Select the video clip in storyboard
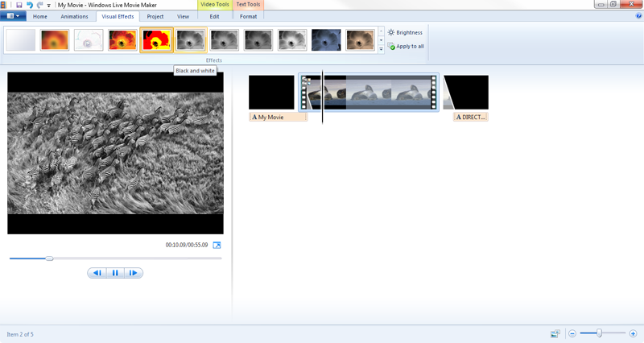This screenshot has height=343, width=644. pos(369,93)
